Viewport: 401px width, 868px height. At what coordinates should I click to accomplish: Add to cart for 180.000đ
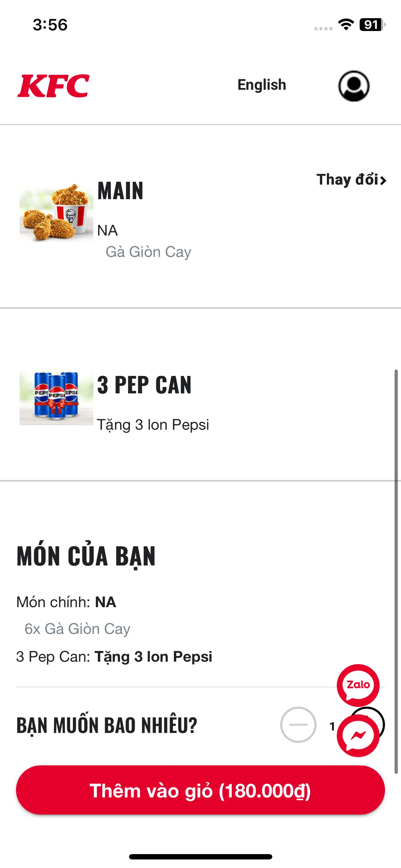pyautogui.click(x=200, y=790)
